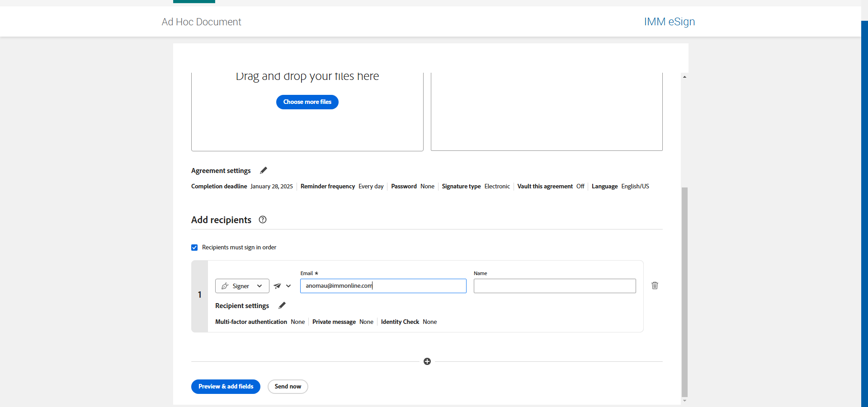This screenshot has width=868, height=407.
Task: Click the paper plane delivery icon
Action: click(x=277, y=286)
